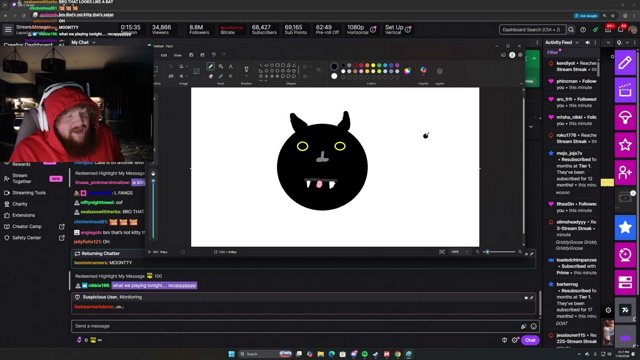The width and height of the screenshot is (640, 360).
Task: Mute Activity Feed sounds with speaker icon
Action: [x=587, y=42]
